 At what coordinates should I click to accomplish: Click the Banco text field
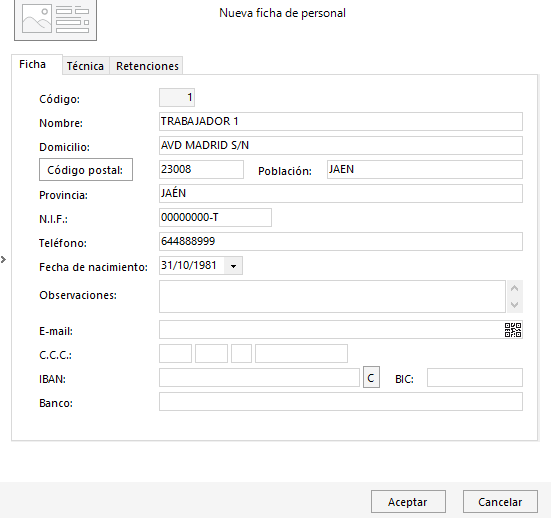click(341, 402)
